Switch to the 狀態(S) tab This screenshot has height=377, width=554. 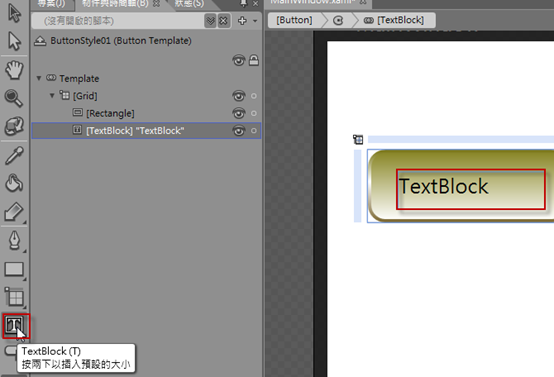(x=189, y=4)
